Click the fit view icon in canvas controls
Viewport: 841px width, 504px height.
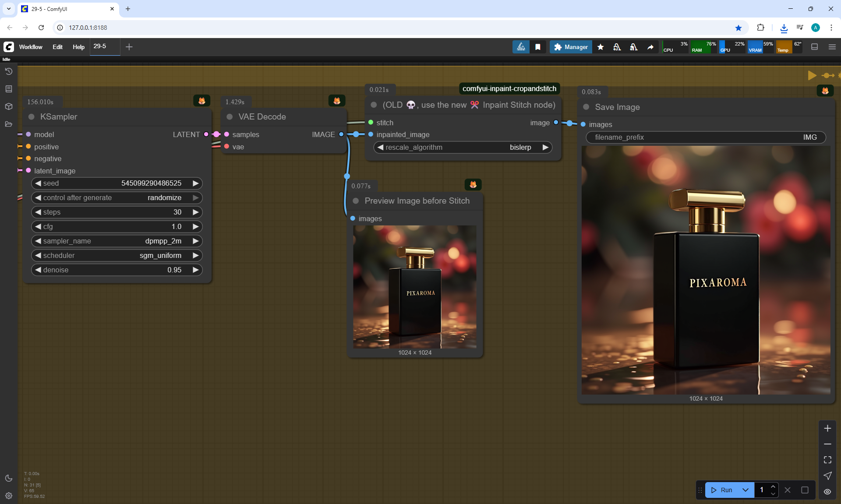827,460
